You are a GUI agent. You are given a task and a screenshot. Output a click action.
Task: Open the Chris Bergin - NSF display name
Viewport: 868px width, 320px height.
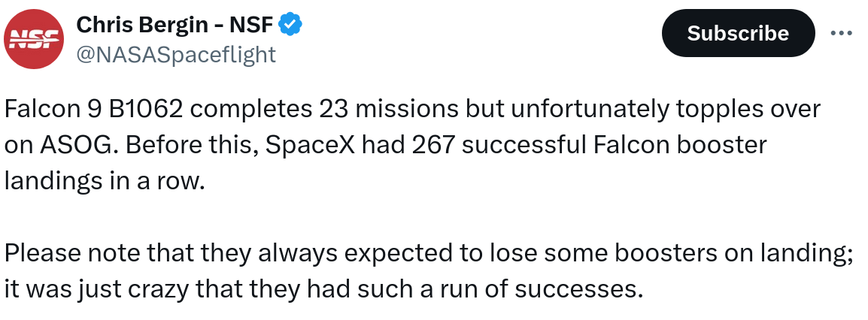click(x=175, y=25)
